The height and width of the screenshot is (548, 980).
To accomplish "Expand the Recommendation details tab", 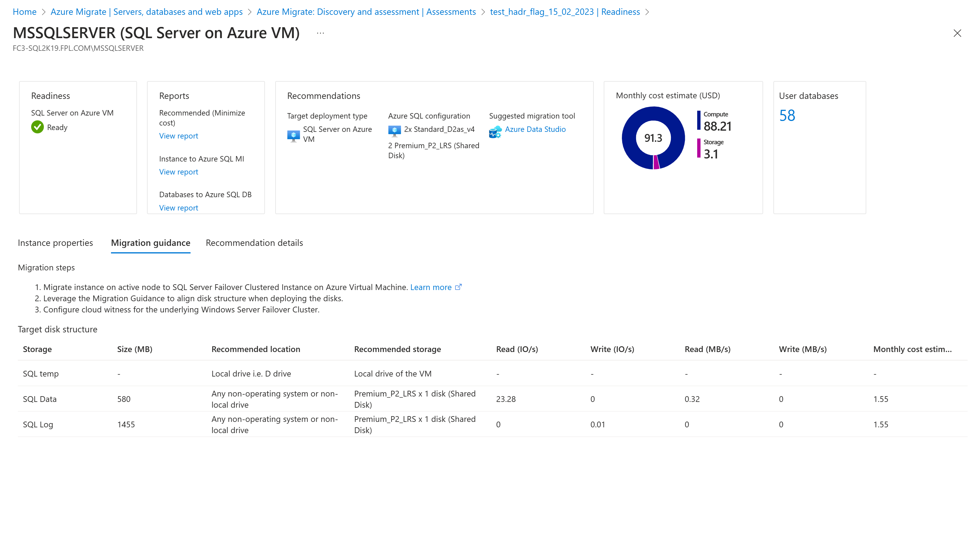I will tap(254, 242).
